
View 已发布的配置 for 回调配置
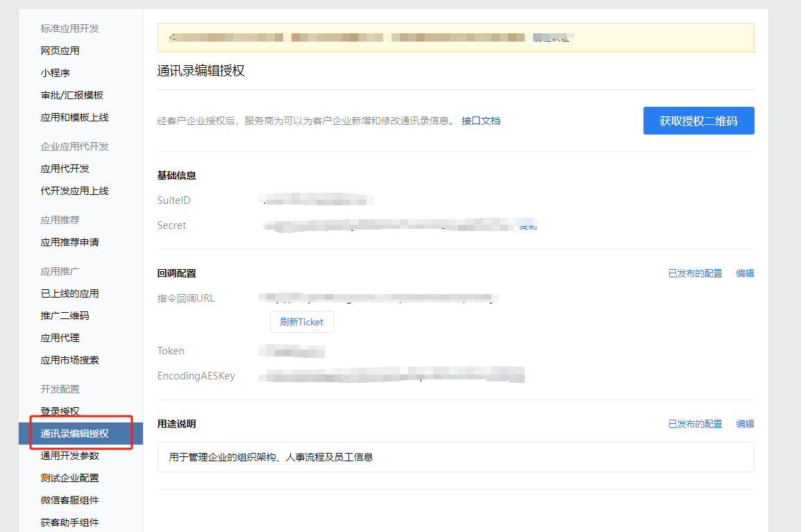pos(695,274)
